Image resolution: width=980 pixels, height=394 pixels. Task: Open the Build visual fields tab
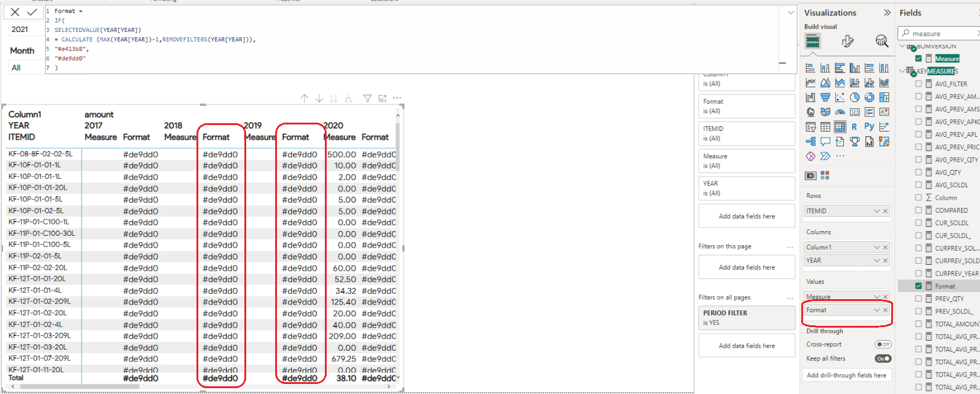(813, 40)
